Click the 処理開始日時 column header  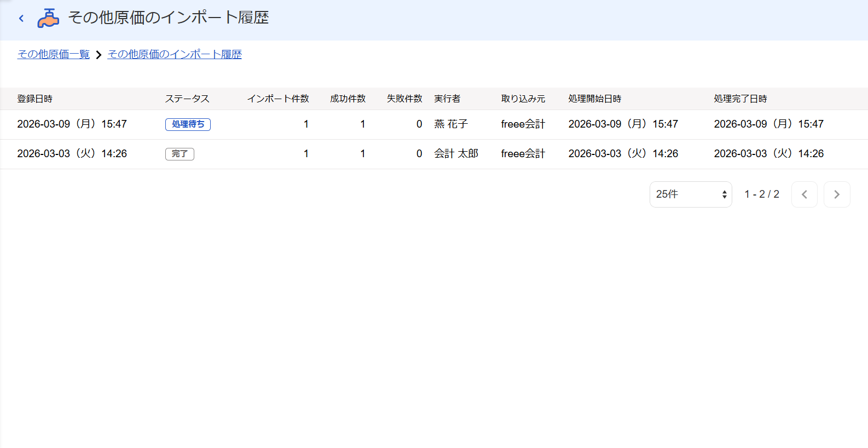point(595,99)
